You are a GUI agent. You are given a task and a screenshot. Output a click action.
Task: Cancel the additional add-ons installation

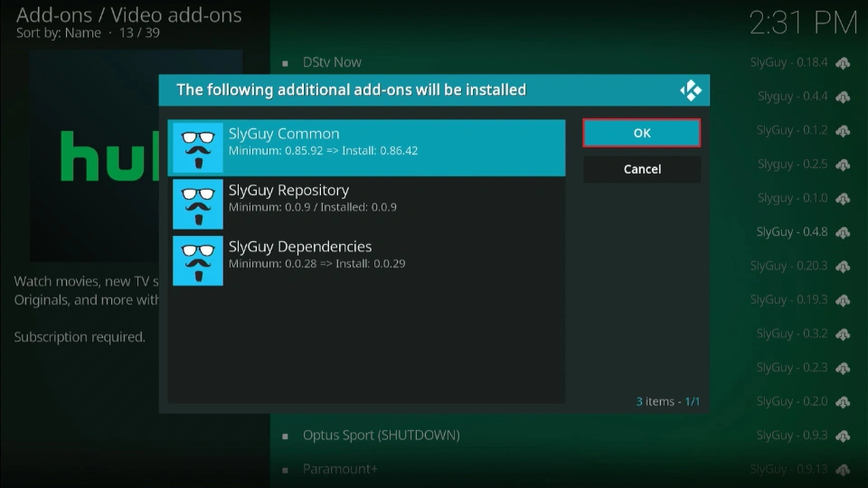click(x=642, y=169)
